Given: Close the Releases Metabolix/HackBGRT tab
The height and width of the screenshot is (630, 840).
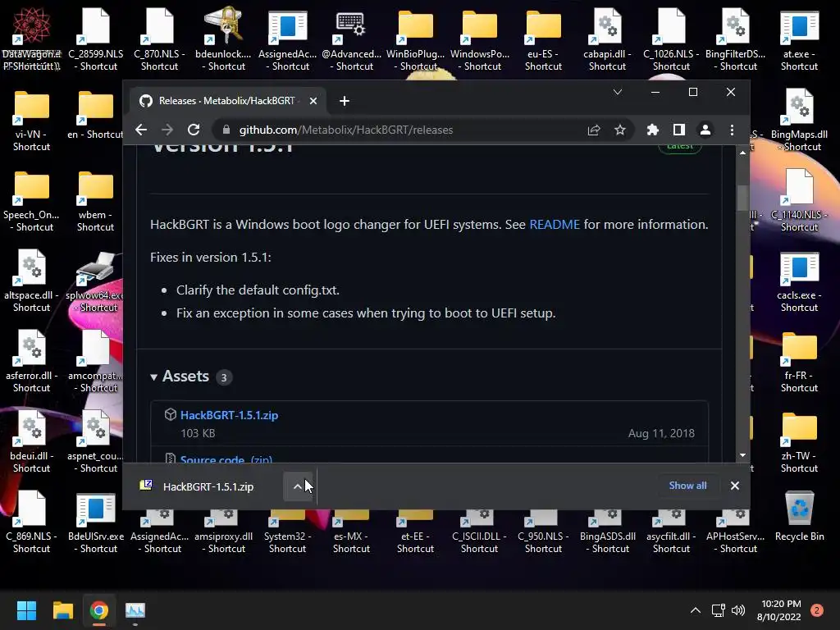Looking at the screenshot, I should pyautogui.click(x=313, y=101).
